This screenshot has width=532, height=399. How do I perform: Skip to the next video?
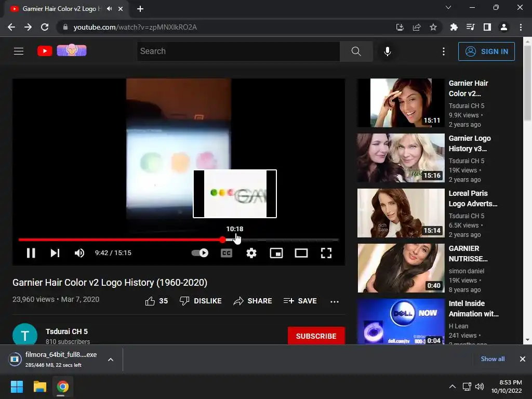pos(55,253)
